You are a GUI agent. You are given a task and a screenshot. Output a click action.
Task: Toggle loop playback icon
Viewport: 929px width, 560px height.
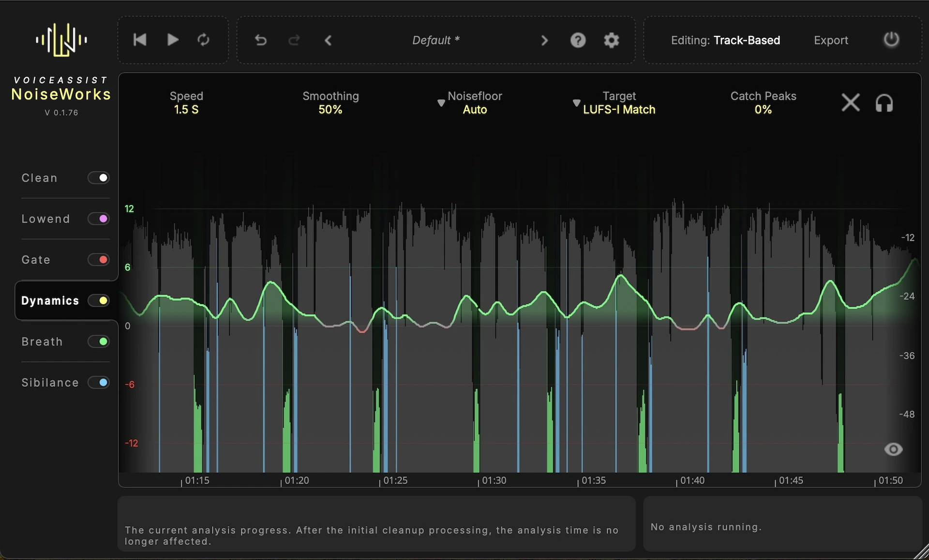point(203,40)
